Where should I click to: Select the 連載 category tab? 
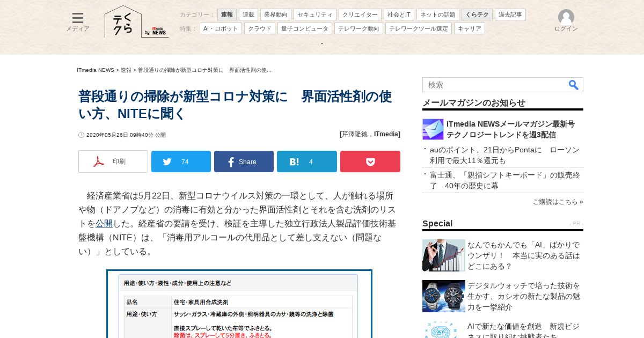(248, 14)
